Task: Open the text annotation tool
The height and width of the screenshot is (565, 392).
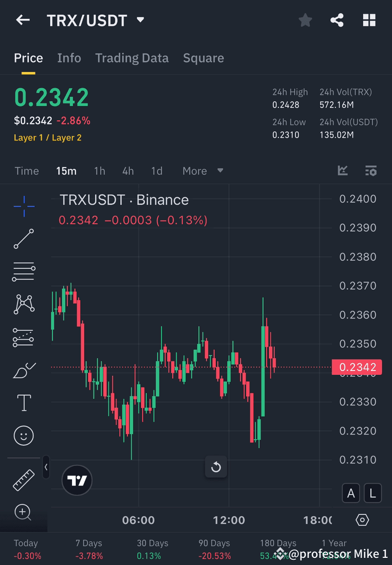Action: [24, 402]
